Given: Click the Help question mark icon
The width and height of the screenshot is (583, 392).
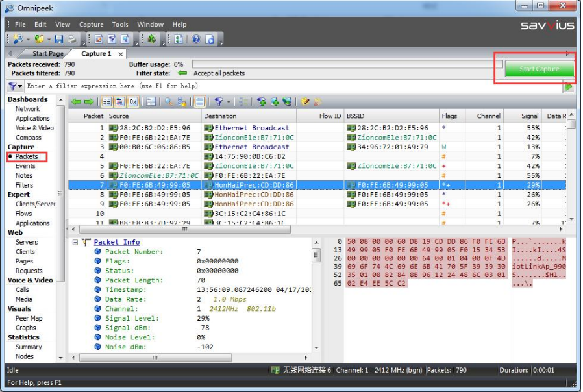Looking at the screenshot, I should pos(196,39).
